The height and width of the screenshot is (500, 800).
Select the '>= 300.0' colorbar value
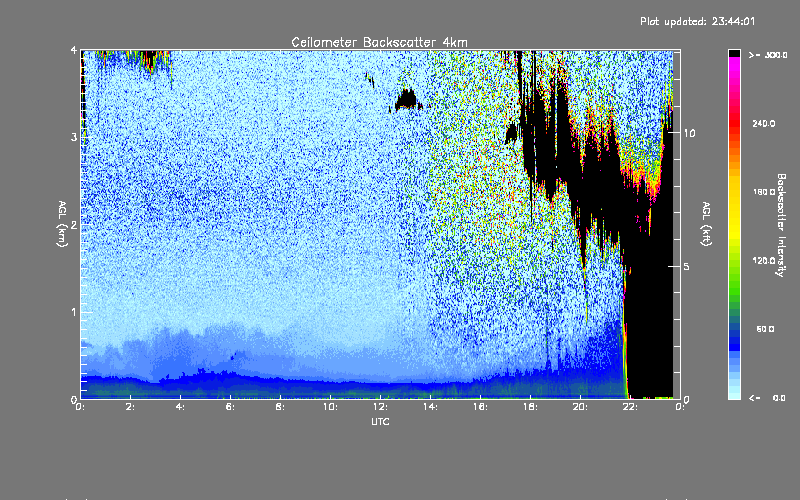click(768, 55)
